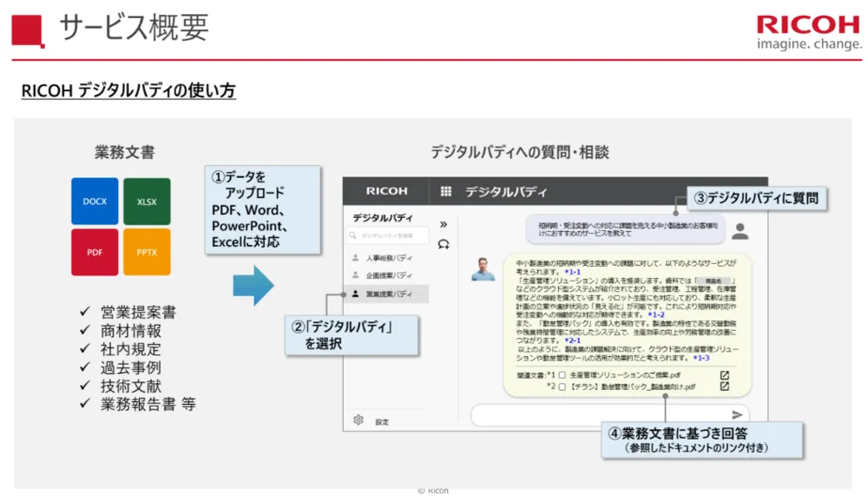Click the デジタルバディ search field
Screen dimensions: 868x496
388,235
